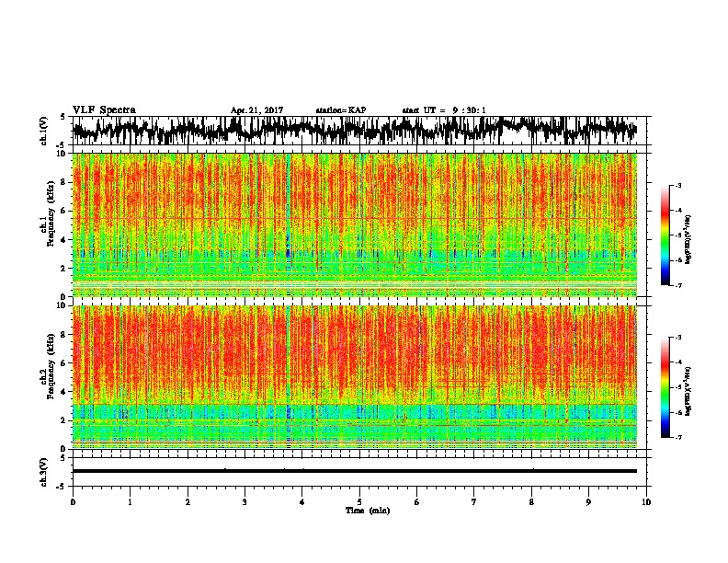Click the "5" tick on the time axis

[x=359, y=502]
